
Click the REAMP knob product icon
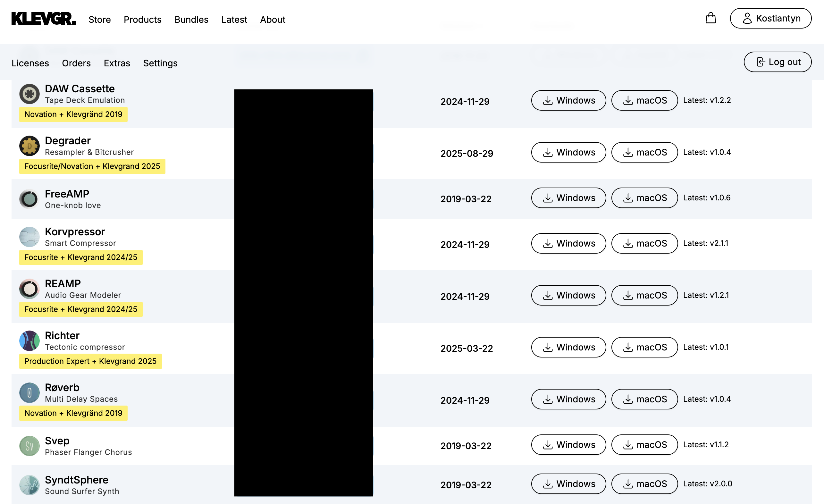tap(29, 289)
